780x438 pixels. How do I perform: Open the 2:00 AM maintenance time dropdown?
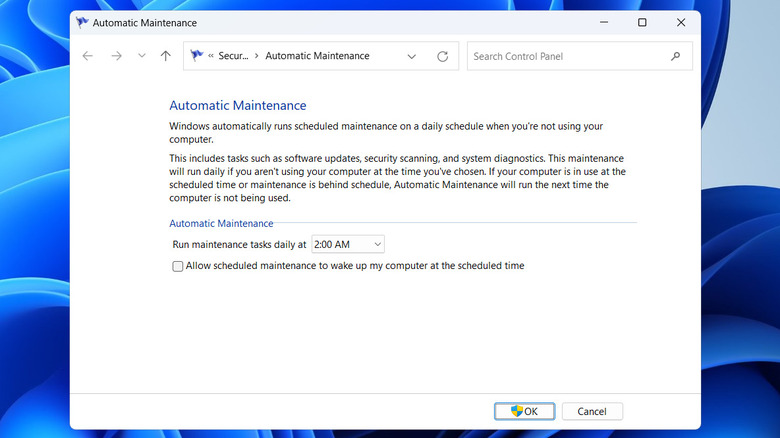point(347,244)
